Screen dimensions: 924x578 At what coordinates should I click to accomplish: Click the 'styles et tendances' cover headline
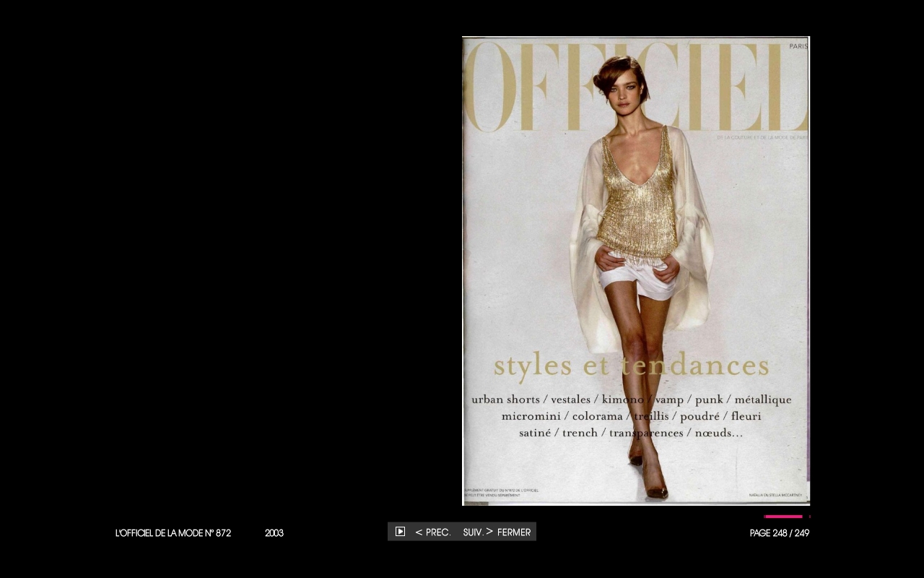pos(631,366)
